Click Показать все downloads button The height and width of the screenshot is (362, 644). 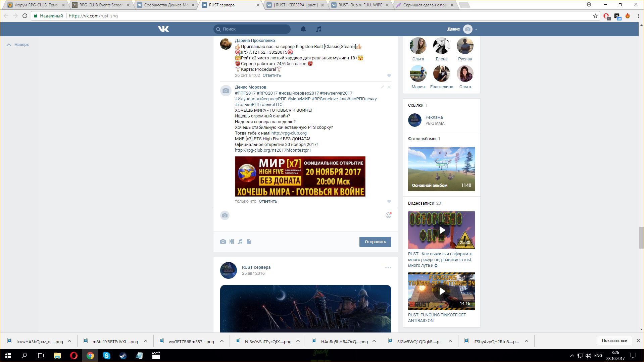(614, 341)
